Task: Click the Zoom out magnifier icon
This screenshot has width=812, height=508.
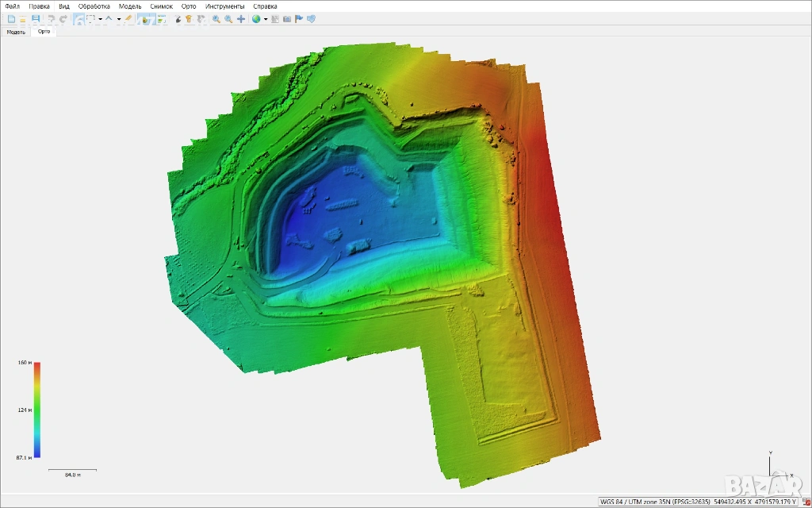Action: 228,19
